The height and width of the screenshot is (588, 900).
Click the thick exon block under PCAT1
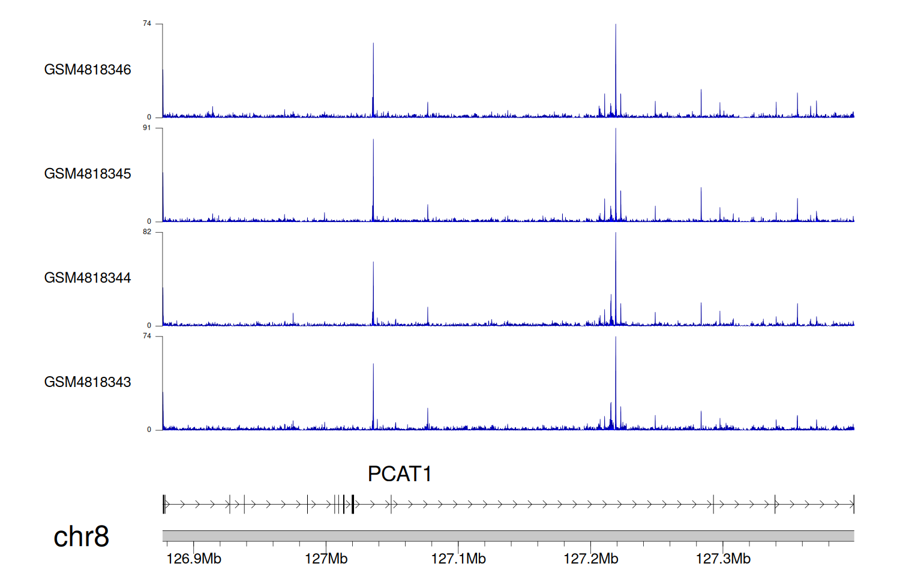(353, 504)
